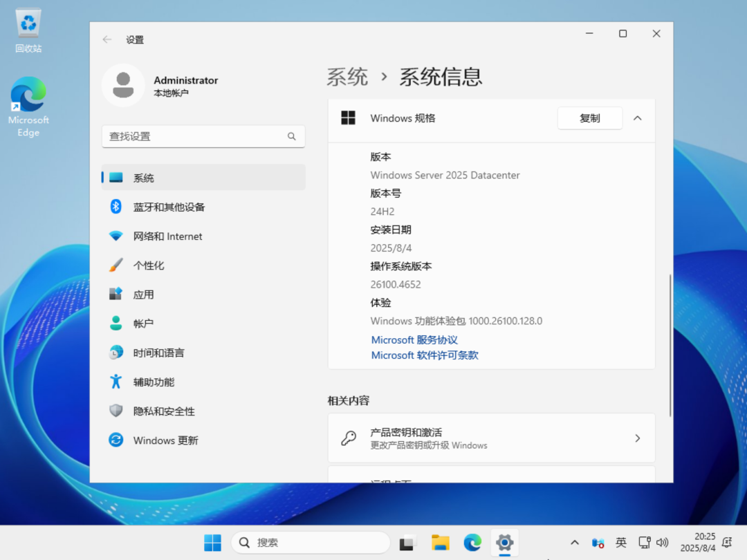Open clock showing 20:25 2025/8/4
747x560 pixels.
click(698, 543)
